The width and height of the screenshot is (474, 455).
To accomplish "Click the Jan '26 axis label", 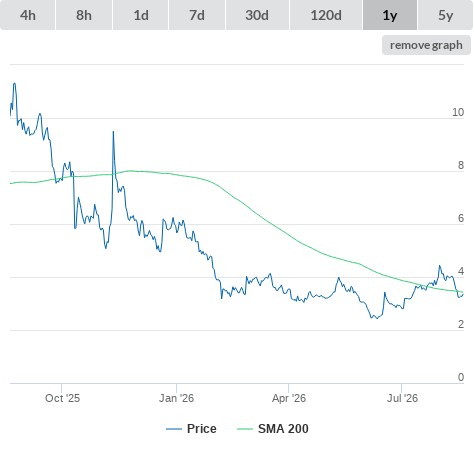I will point(176,398).
